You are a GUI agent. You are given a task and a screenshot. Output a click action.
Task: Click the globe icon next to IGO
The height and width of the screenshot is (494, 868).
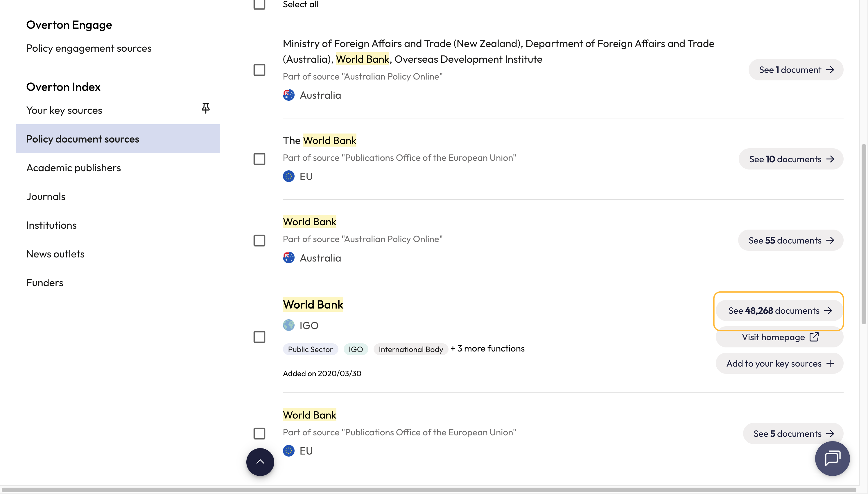(288, 325)
